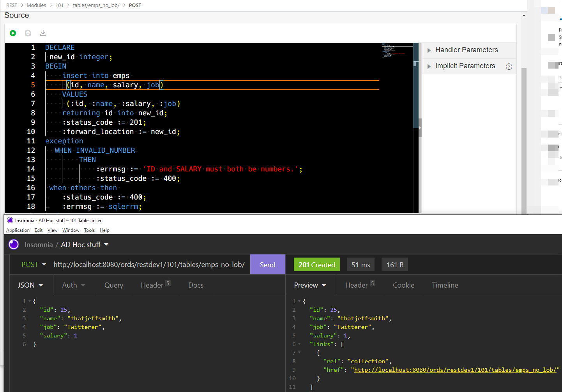
Task: Open the JSON body type dropdown
Action: tap(30, 285)
